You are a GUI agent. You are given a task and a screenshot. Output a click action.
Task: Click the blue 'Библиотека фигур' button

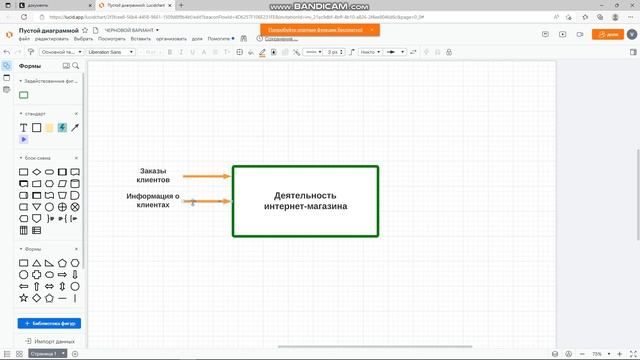point(49,323)
